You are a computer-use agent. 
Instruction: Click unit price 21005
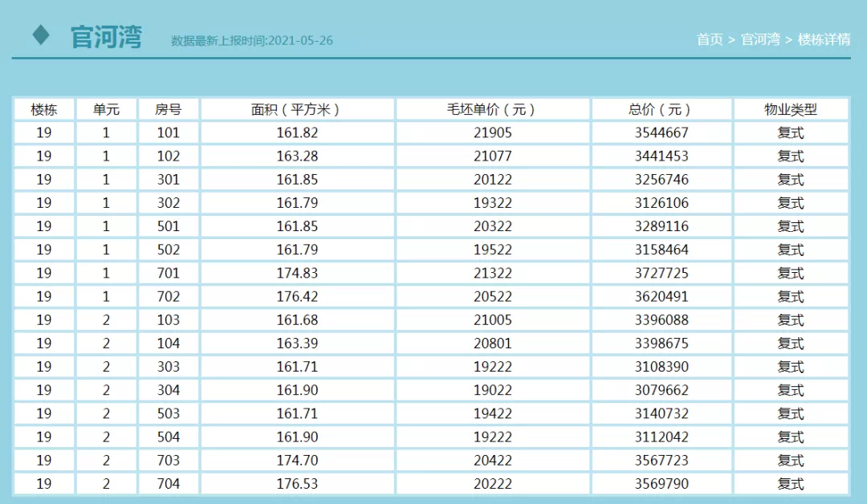[493, 320]
